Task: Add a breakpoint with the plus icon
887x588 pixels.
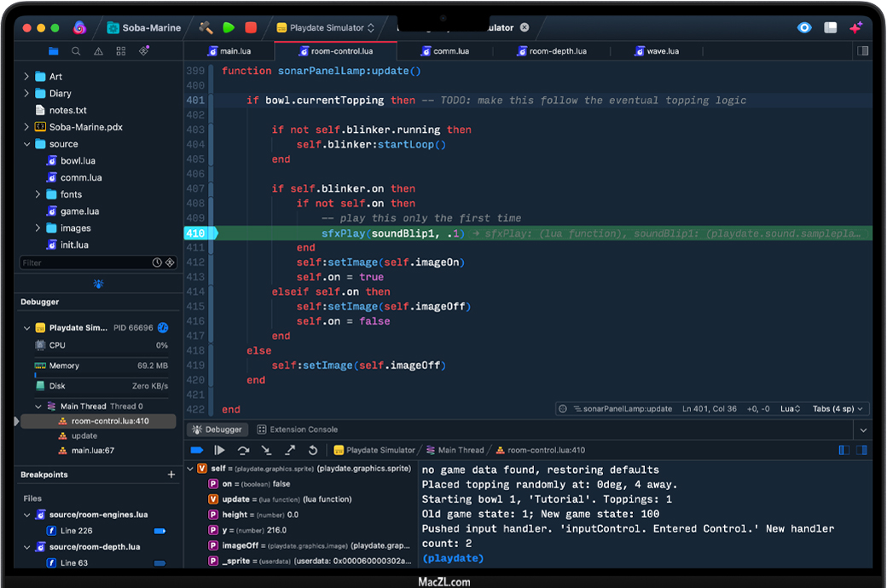Action: (171, 475)
